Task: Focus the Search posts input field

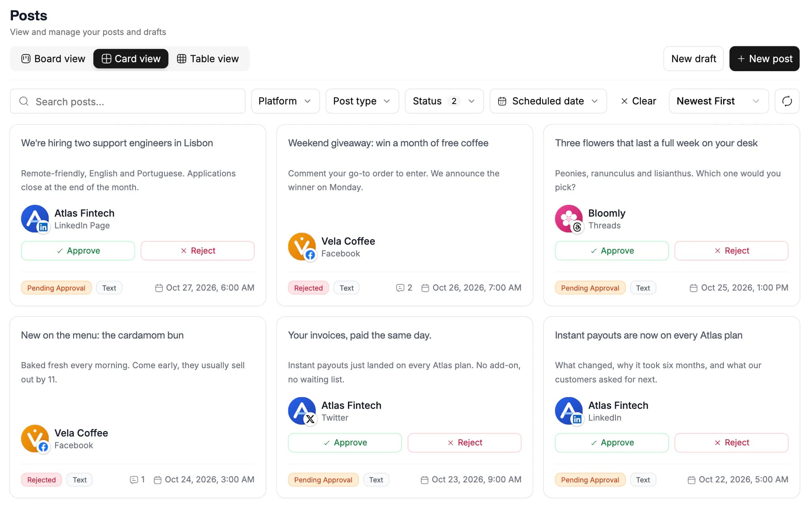Action: pos(128,101)
